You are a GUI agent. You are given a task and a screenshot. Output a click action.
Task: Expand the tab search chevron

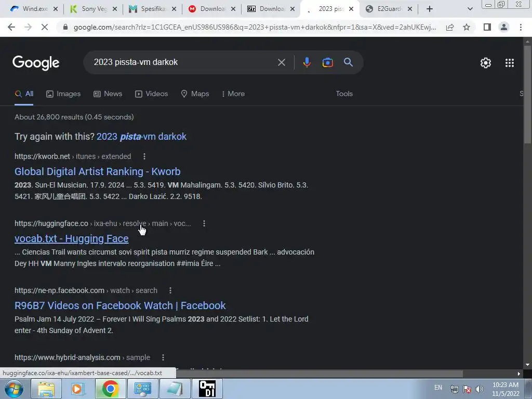coord(470,9)
